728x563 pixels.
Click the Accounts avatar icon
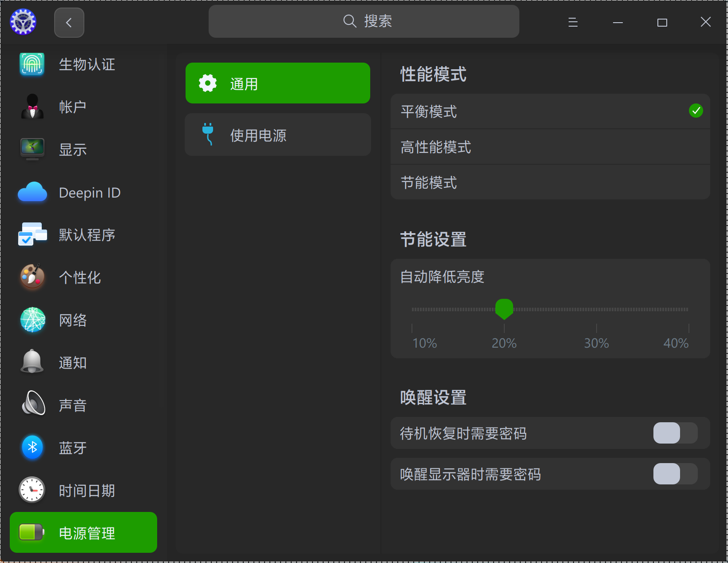point(32,107)
